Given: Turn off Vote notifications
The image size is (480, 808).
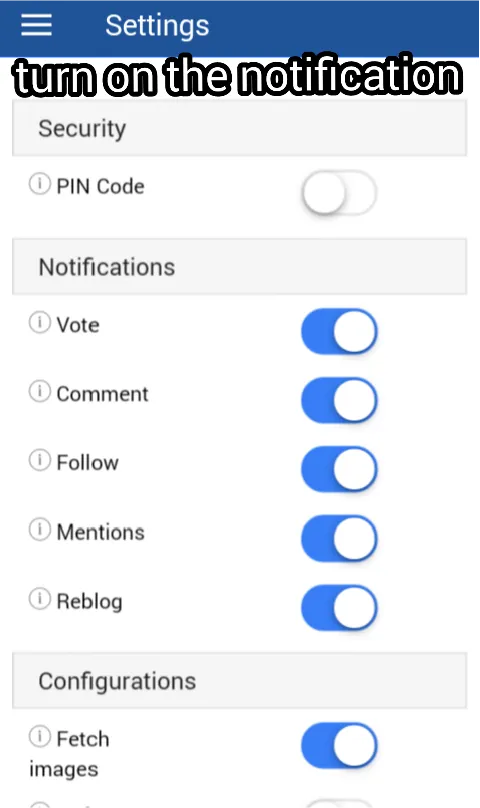Looking at the screenshot, I should point(339,331).
